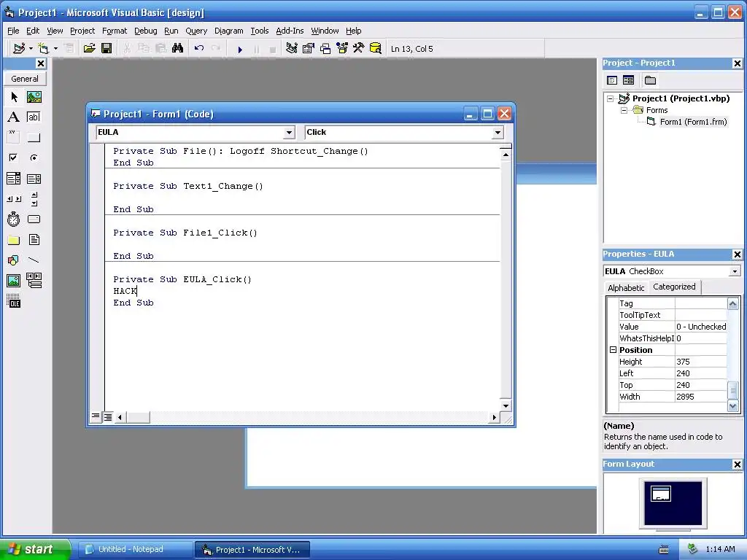Viewport: 747px width, 560px height.
Task: Collapse the Project1 (Project1.vbp) node
Action: [611, 98]
